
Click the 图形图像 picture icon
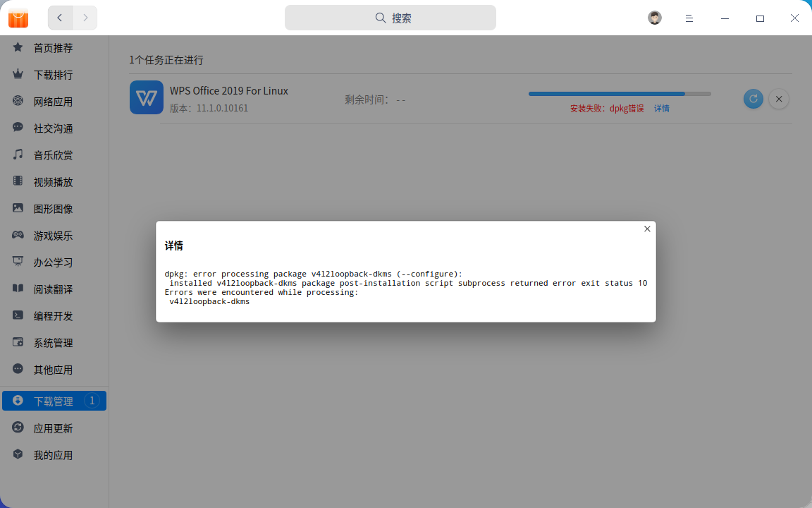18,208
